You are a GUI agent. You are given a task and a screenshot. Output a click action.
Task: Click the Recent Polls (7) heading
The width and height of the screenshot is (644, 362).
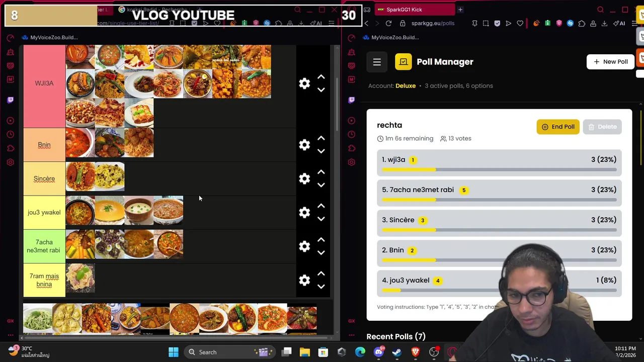pyautogui.click(x=396, y=336)
